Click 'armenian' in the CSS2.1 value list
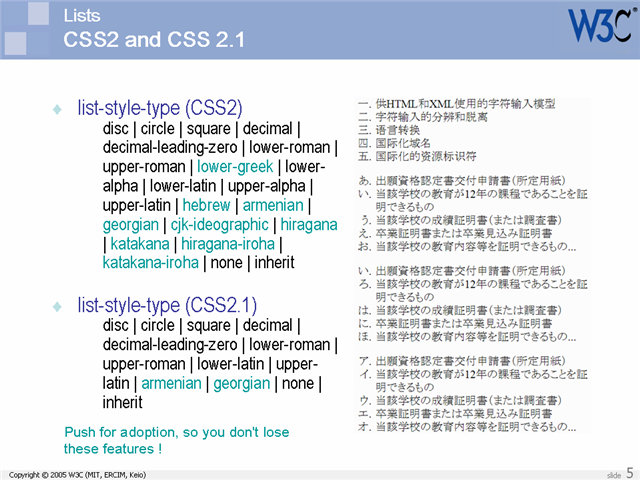Image resolution: width=640 pixels, height=480 pixels. (171, 383)
